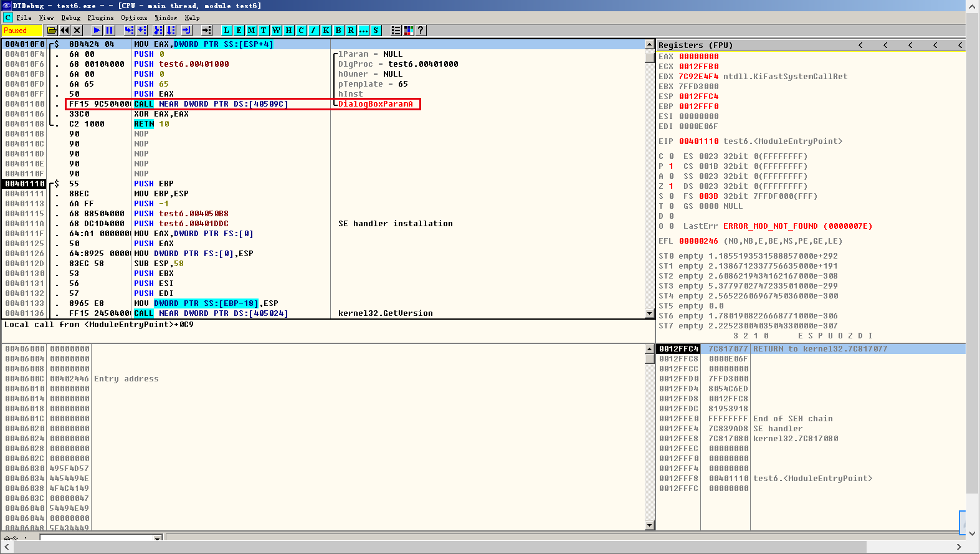Screen dimensions: 980x554
Task: Open Memory map with M icon
Action: [251, 30]
